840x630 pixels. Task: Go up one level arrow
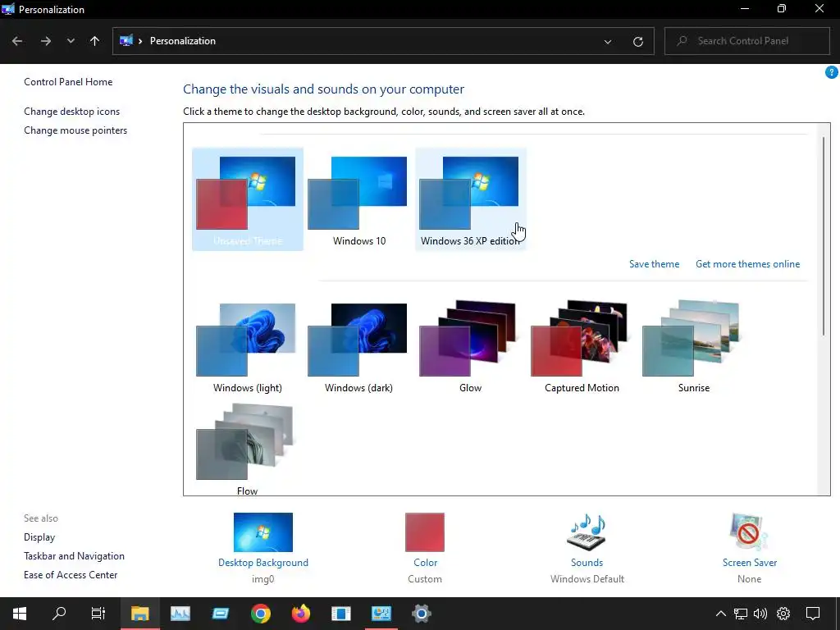click(x=95, y=41)
